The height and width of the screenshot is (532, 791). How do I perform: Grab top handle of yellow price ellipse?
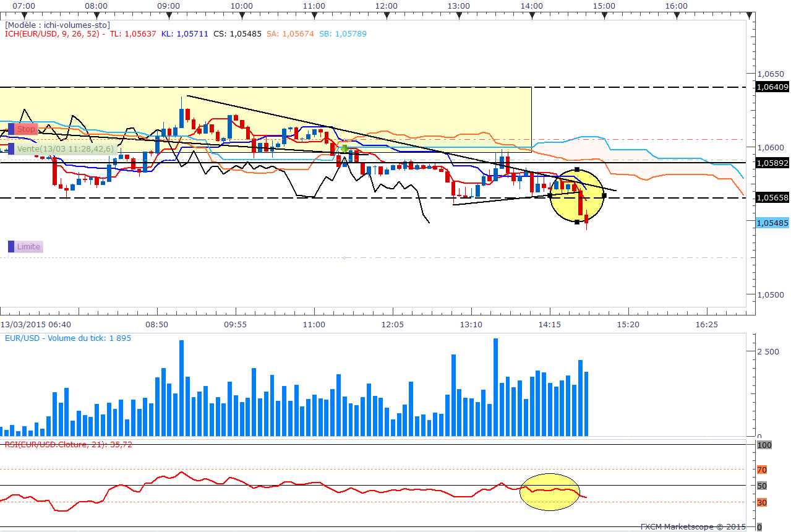click(x=577, y=169)
